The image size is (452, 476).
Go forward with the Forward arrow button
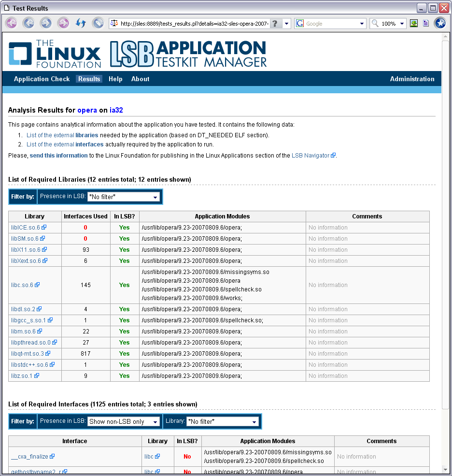point(46,23)
